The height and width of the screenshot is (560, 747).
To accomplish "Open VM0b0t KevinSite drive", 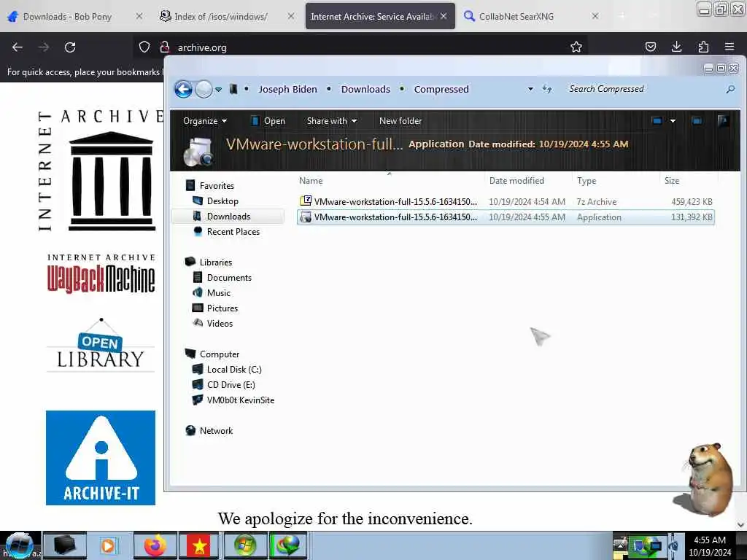I will (240, 400).
